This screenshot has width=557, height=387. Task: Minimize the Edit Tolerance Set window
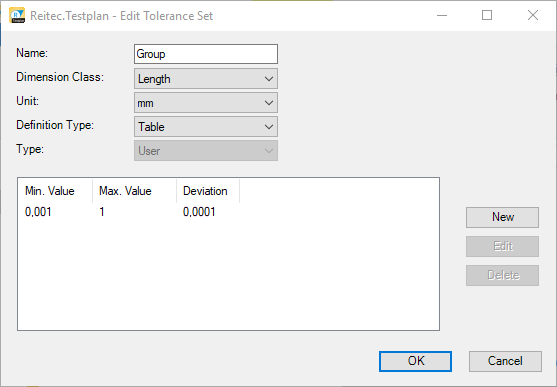point(442,16)
